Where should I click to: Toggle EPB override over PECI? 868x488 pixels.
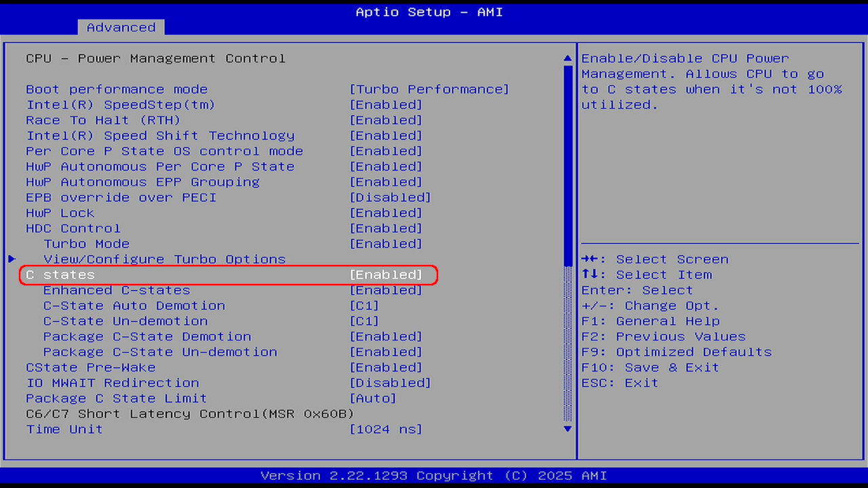click(229, 198)
